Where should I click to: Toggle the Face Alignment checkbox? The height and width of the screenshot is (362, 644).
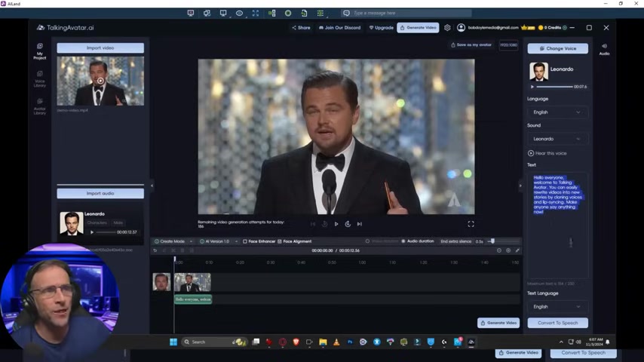(280, 241)
